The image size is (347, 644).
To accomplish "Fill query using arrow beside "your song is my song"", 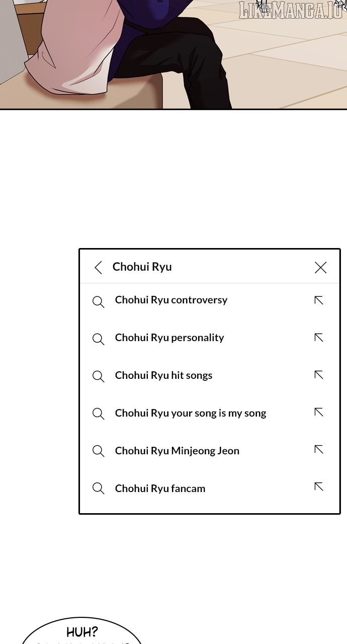I will [318, 412].
